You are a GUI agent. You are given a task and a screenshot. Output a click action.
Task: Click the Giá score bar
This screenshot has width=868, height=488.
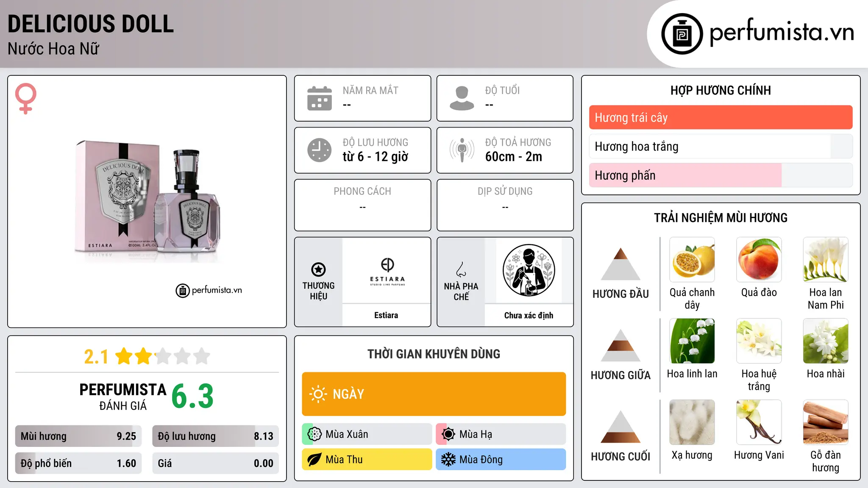[x=216, y=463]
